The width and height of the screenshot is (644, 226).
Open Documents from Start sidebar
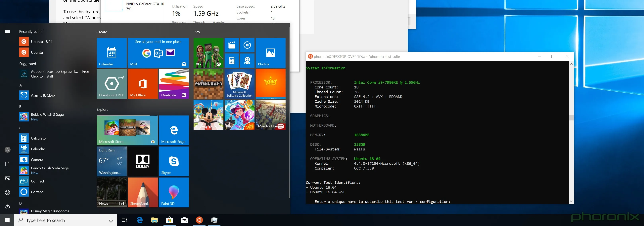(x=8, y=164)
